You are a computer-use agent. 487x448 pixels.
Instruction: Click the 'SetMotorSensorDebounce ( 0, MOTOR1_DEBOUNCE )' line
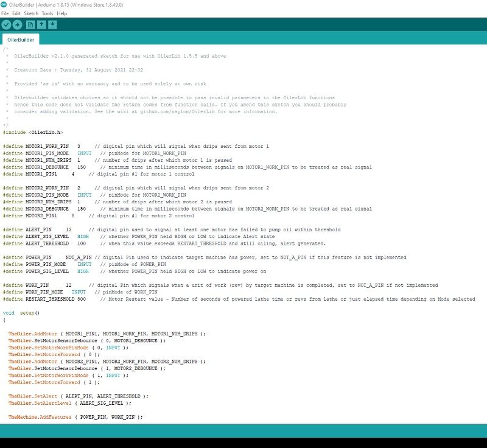tap(87, 341)
